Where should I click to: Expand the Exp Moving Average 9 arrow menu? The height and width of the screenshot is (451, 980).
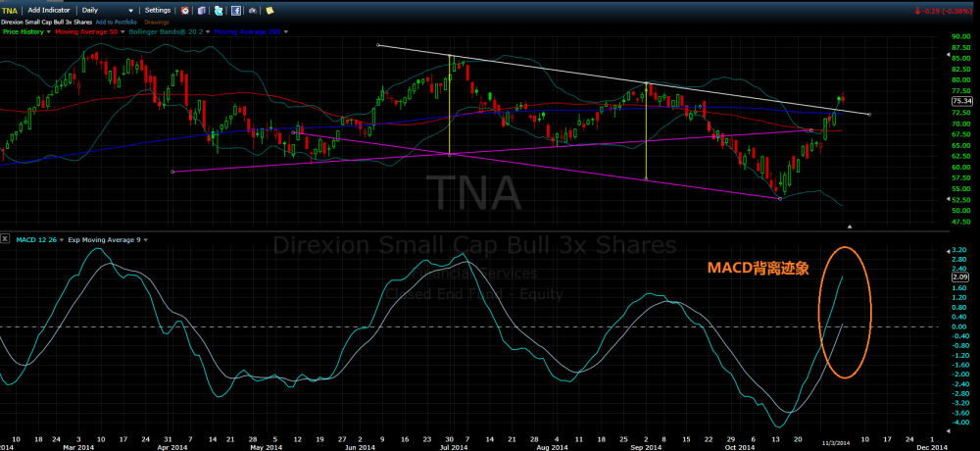(146, 240)
